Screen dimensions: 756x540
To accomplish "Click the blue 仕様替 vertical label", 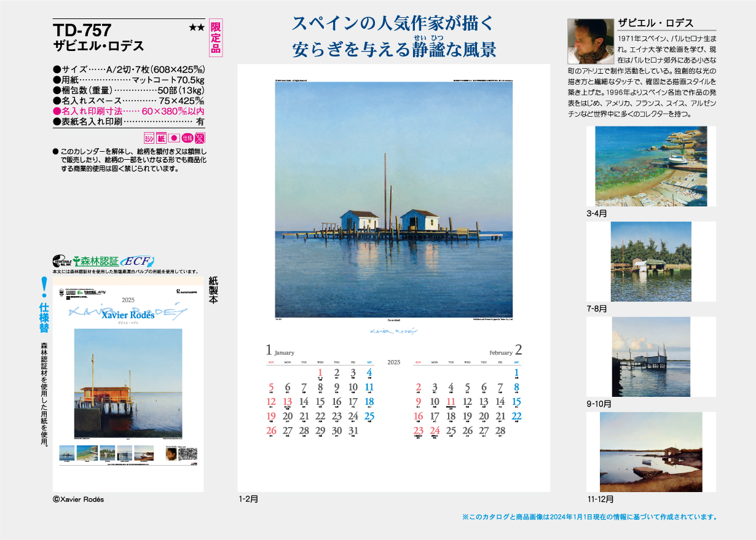I will pyautogui.click(x=44, y=317).
